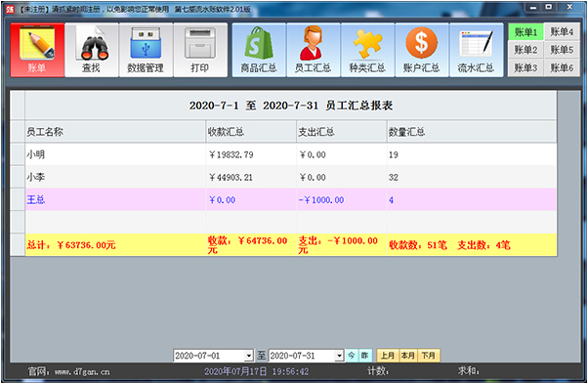The image size is (588, 383).
Task: Click the 下月 next month button
Action: click(x=428, y=356)
